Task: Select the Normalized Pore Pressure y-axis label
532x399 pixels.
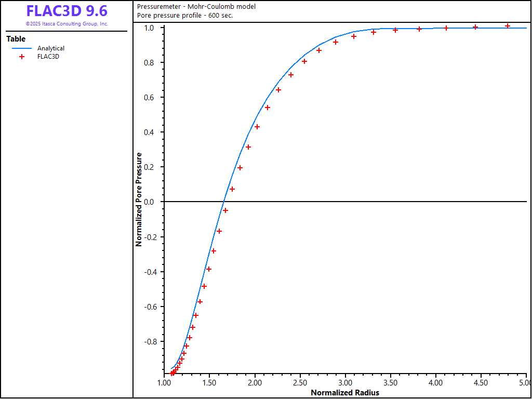Action: (139, 199)
